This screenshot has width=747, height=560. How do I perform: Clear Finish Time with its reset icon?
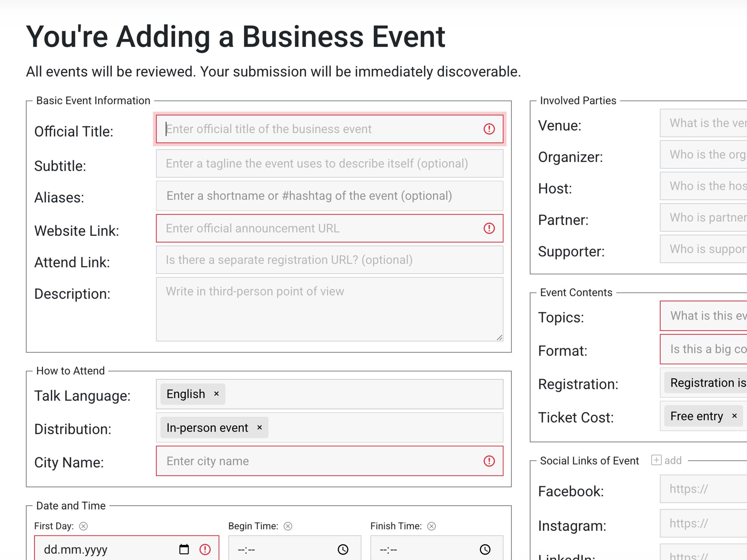click(x=432, y=526)
